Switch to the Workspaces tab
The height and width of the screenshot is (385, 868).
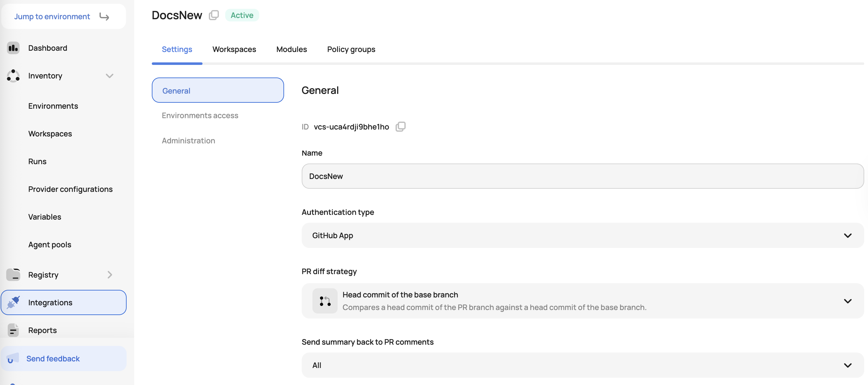coord(234,49)
